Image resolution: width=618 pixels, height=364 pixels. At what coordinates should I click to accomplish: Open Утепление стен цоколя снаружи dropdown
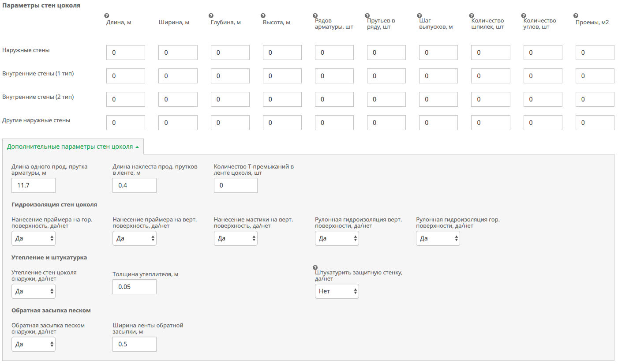34,291
